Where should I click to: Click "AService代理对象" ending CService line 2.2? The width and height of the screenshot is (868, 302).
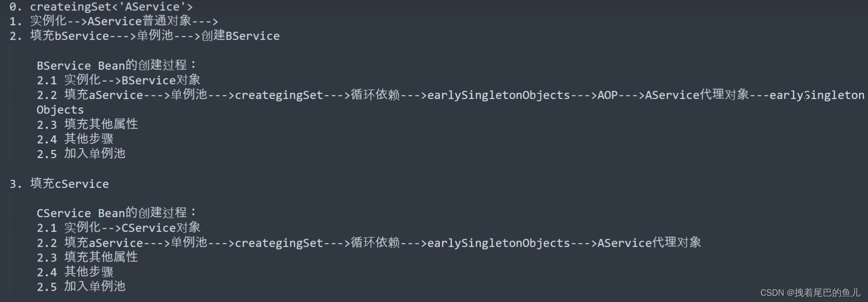[x=649, y=242]
